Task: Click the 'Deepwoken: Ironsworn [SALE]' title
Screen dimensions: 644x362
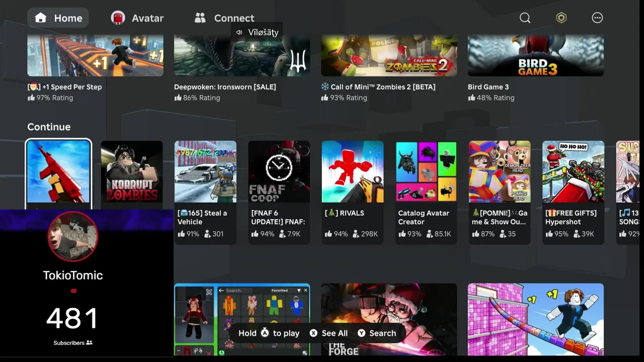Action: 225,87
